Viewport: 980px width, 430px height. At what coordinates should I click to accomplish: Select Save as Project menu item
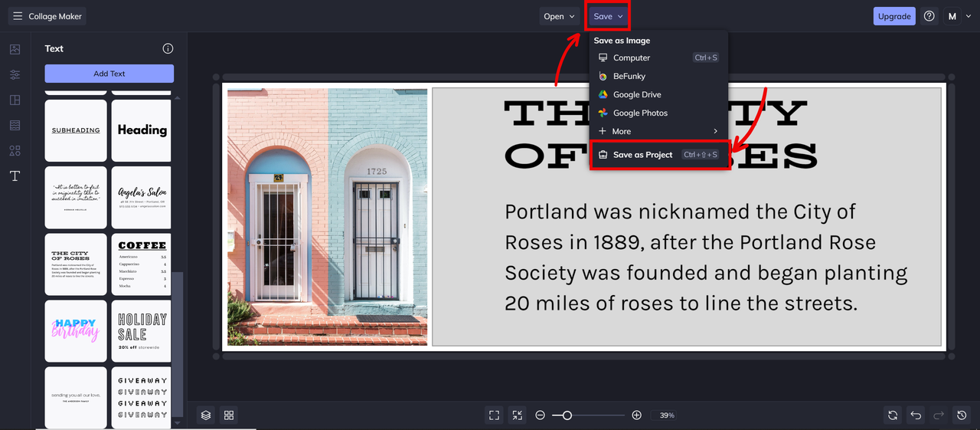[658, 154]
